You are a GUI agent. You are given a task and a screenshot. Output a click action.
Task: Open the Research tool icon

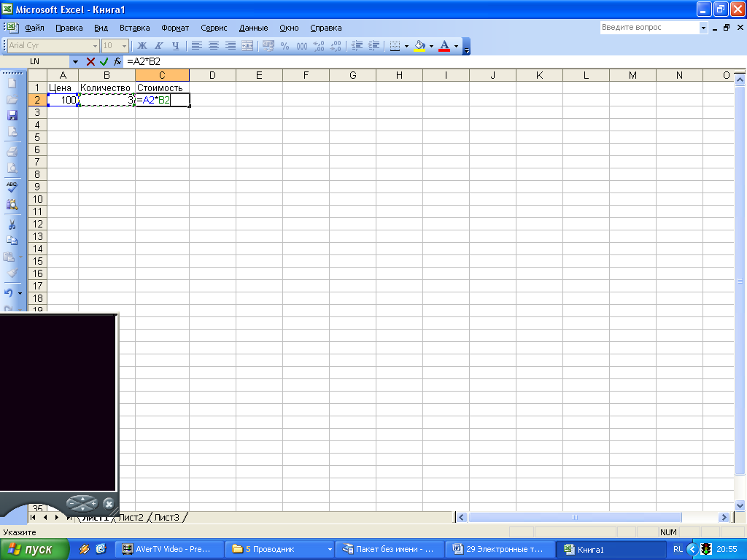point(12,205)
